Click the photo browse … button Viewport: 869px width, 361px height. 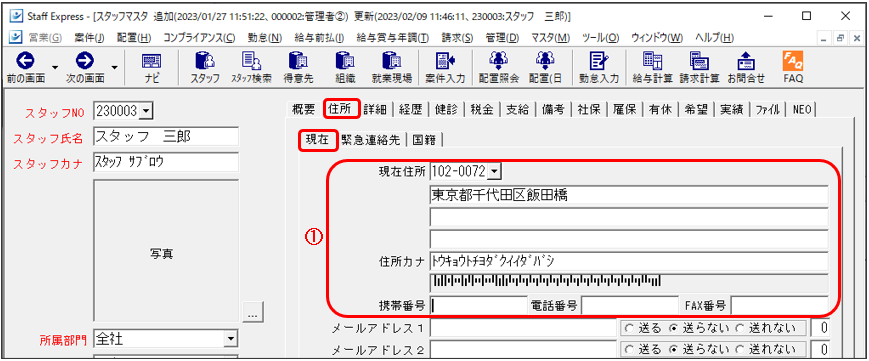point(253,313)
